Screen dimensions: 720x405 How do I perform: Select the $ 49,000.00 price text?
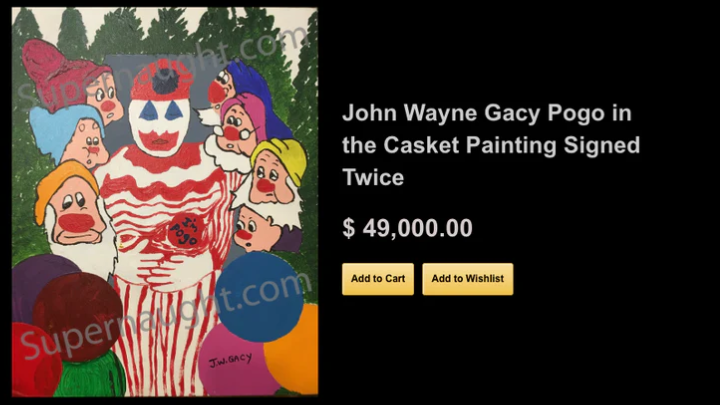pos(407,228)
